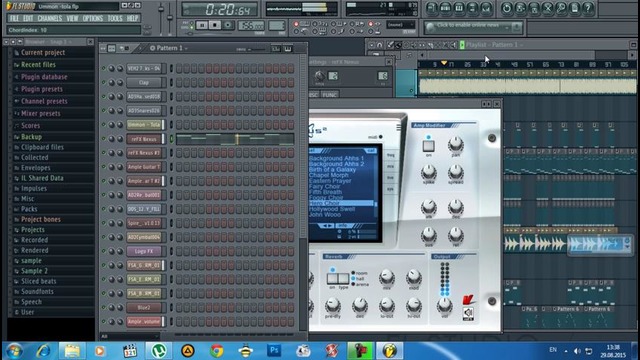Open Photoshop from the taskbar
The height and width of the screenshot is (360, 640).
tap(274, 351)
